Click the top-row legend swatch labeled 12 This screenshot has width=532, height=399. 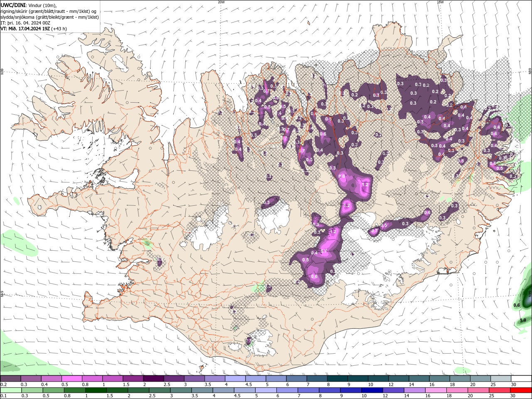pyautogui.click(x=399, y=379)
